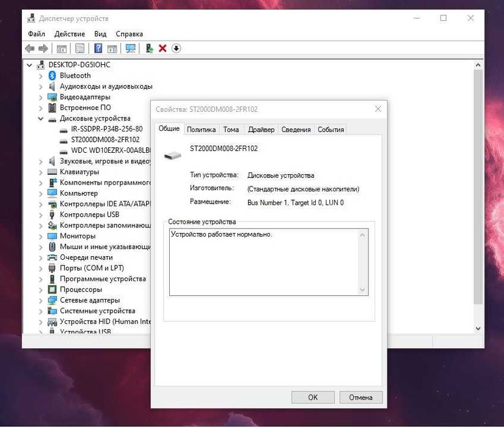Click the Системные устройства folder icon

[52, 311]
